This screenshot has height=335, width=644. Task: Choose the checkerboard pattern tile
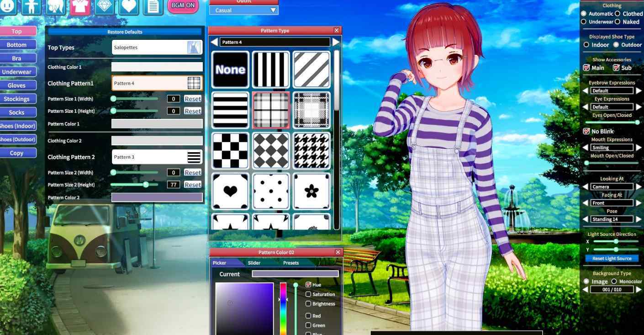[230, 151]
